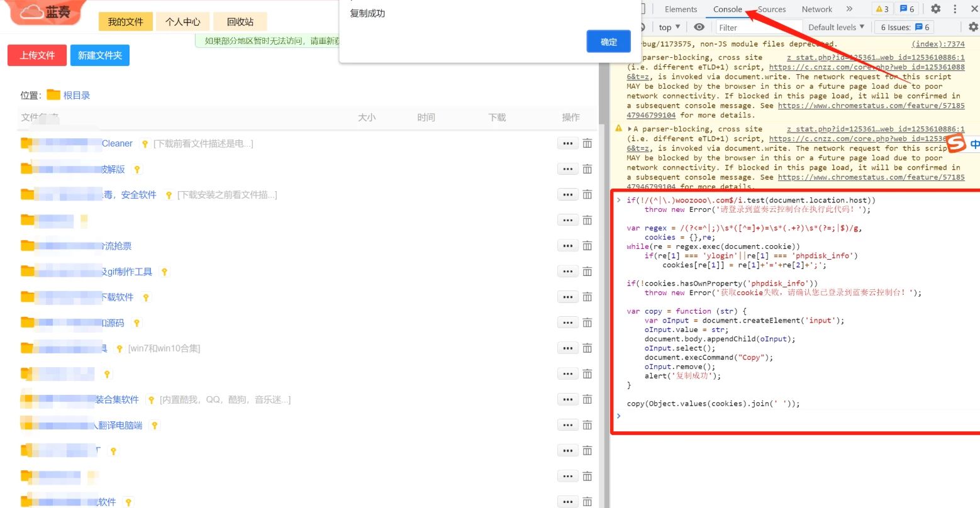
Task: Show more DevTools tabs with the chevron
Action: 849,9
